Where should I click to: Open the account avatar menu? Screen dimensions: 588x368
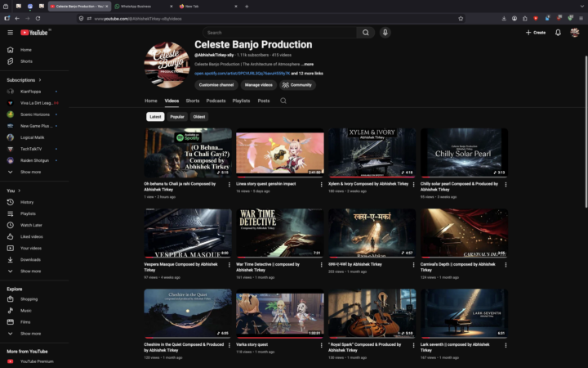click(x=574, y=33)
